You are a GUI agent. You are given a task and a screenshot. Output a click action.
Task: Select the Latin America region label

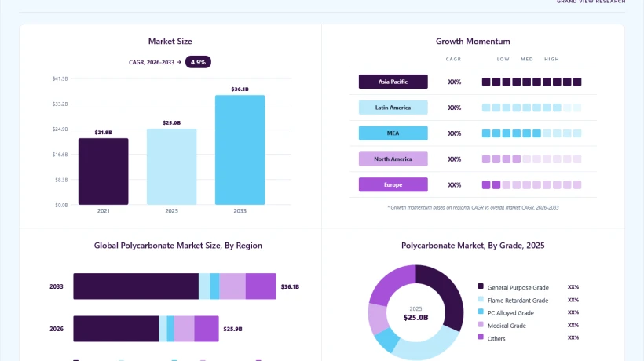coord(393,108)
